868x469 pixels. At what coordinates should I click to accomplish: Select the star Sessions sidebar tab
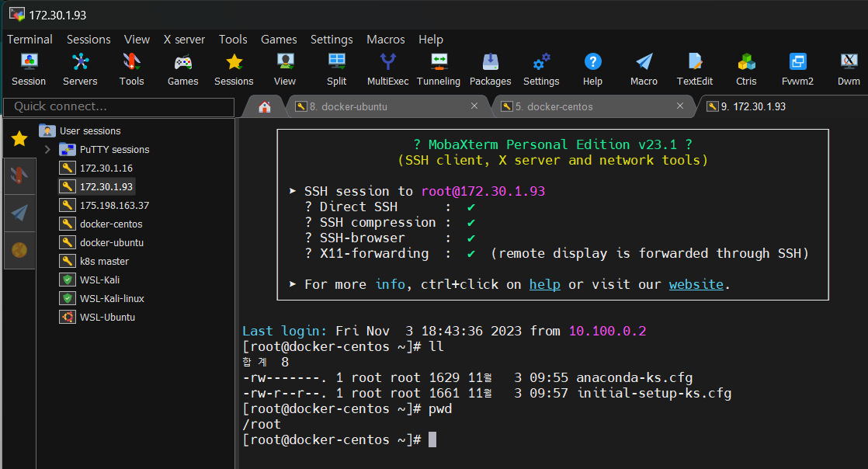click(x=19, y=138)
